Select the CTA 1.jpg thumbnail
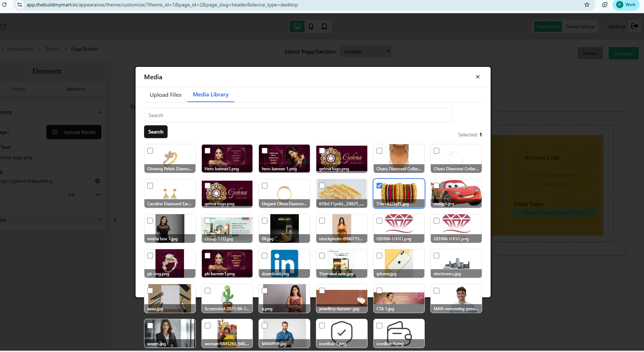 coord(399,298)
